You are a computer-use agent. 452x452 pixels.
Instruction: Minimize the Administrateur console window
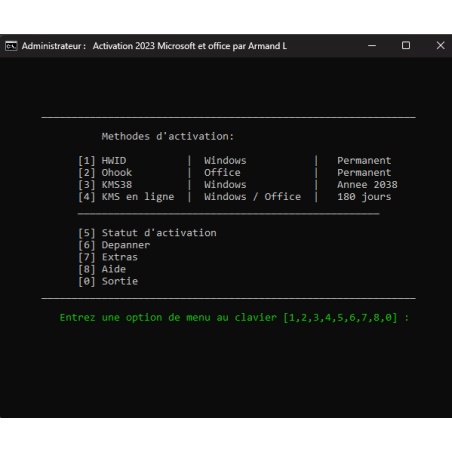pos(372,45)
